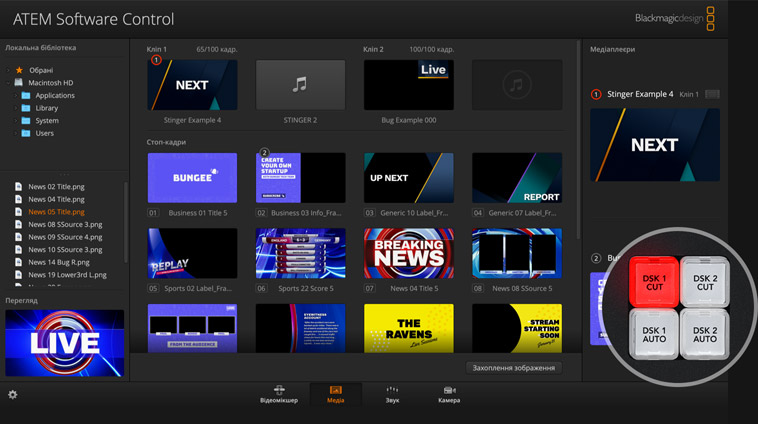Expand the Macintosh HD tree node
This screenshot has width=758, height=424.
(x=8, y=83)
